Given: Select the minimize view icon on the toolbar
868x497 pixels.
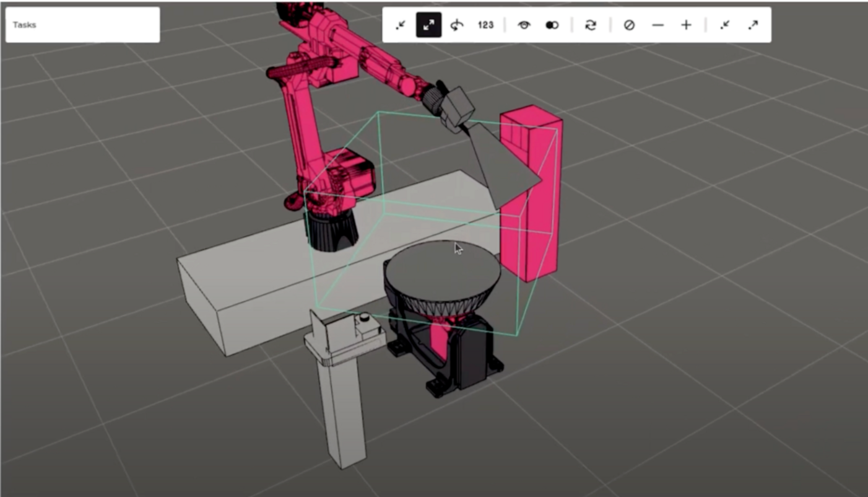Looking at the screenshot, I should (x=400, y=25).
